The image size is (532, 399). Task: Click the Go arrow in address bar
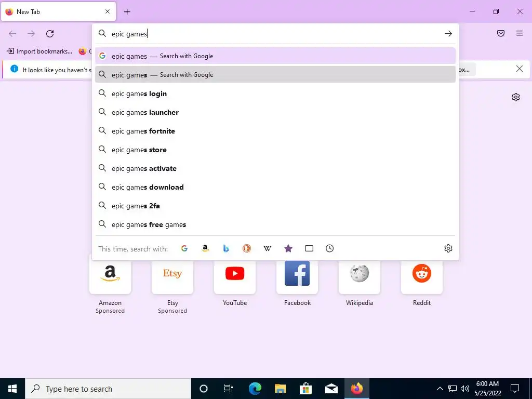[448, 34]
